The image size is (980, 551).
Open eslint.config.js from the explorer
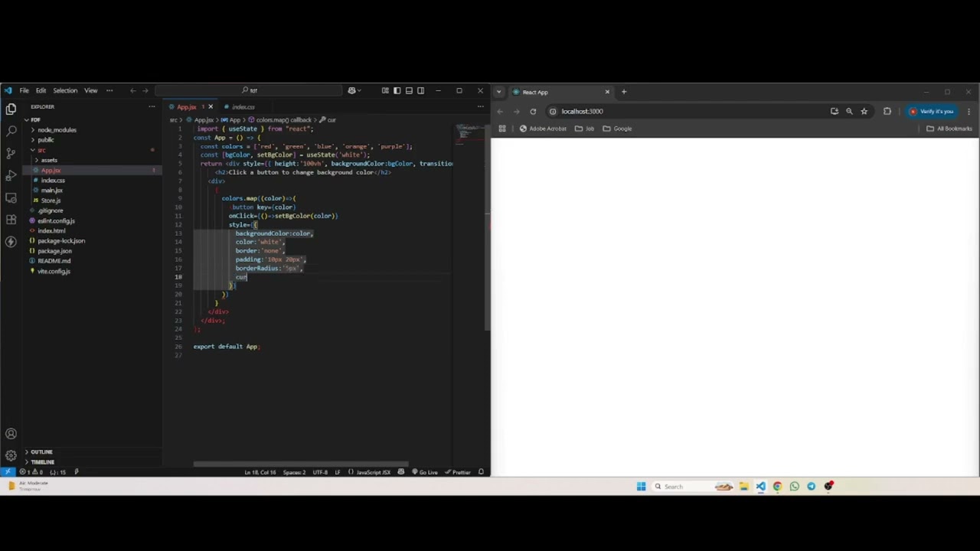pos(56,220)
